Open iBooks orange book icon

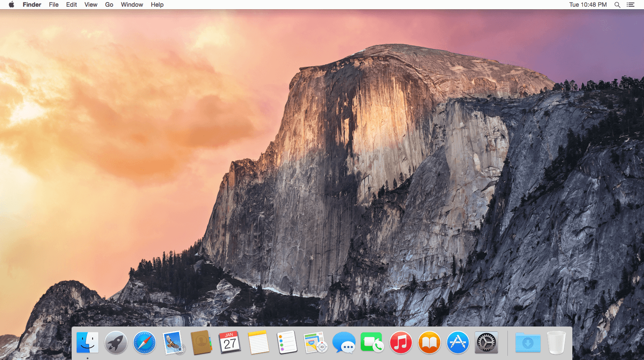[429, 342]
